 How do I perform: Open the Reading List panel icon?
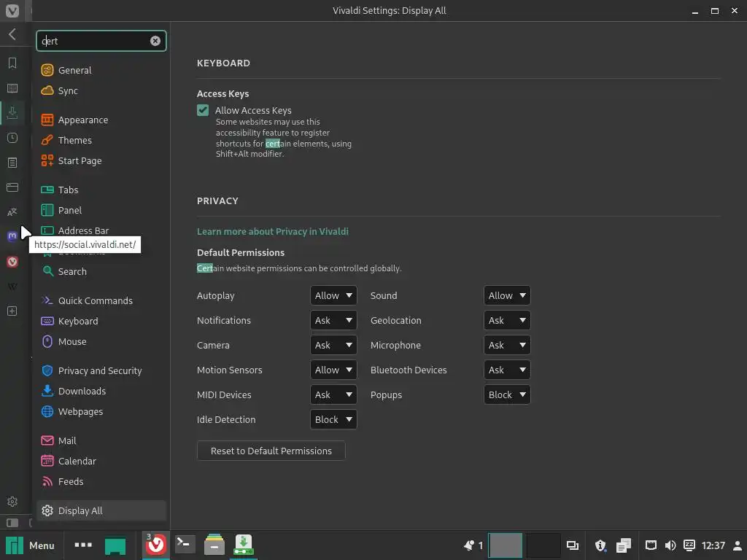[x=12, y=88]
